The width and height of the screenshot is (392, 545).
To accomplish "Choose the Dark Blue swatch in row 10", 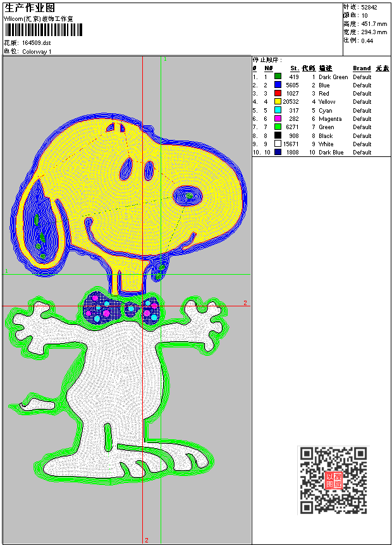I will (278, 152).
